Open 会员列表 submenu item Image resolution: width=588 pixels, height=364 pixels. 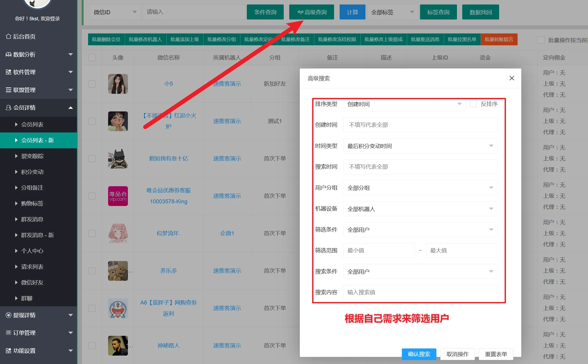[38, 125]
